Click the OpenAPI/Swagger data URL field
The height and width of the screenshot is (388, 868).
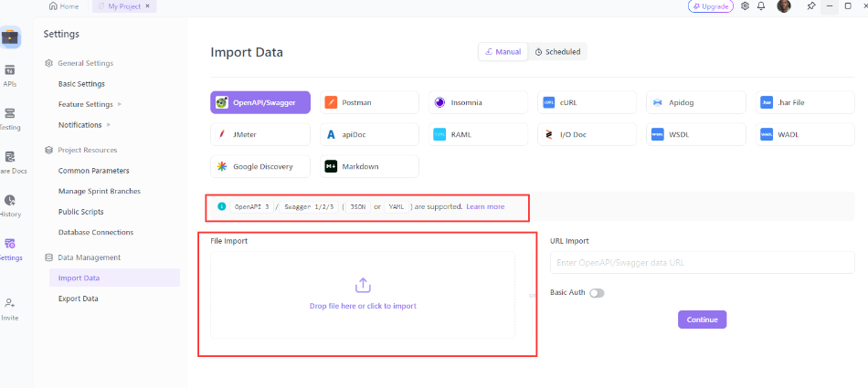click(x=702, y=262)
